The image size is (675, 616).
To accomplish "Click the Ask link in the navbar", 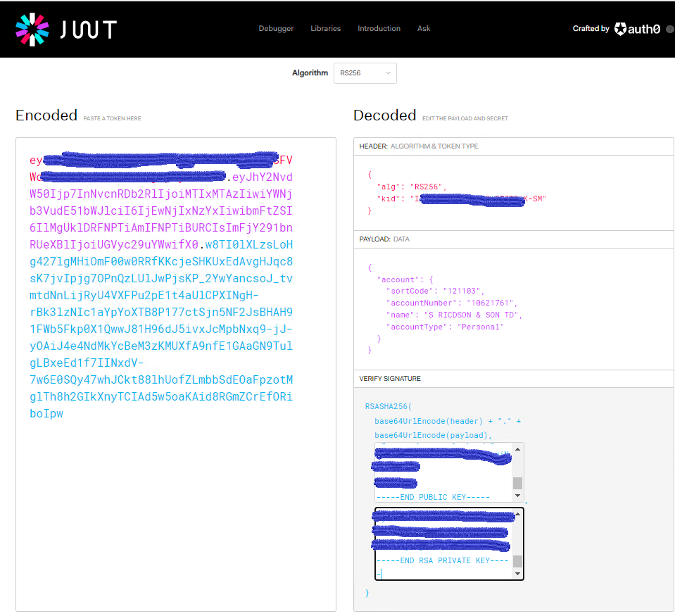I will coord(423,28).
